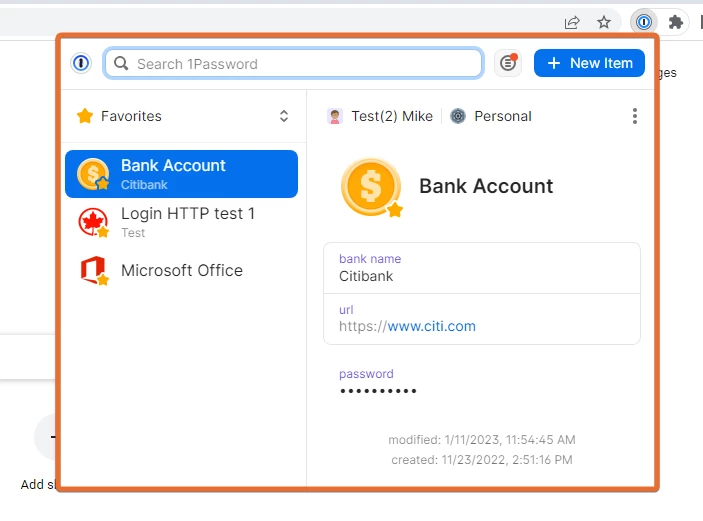Click the New Item button

pyautogui.click(x=589, y=63)
